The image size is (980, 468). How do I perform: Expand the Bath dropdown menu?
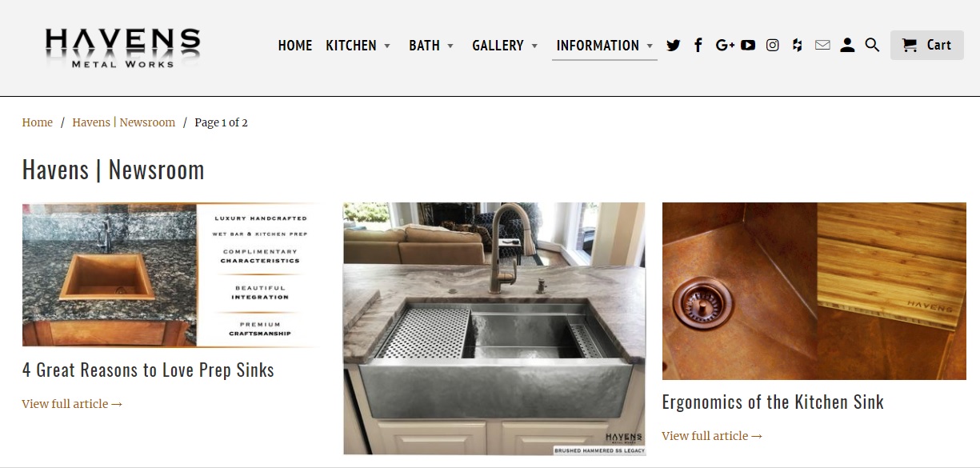tap(431, 46)
